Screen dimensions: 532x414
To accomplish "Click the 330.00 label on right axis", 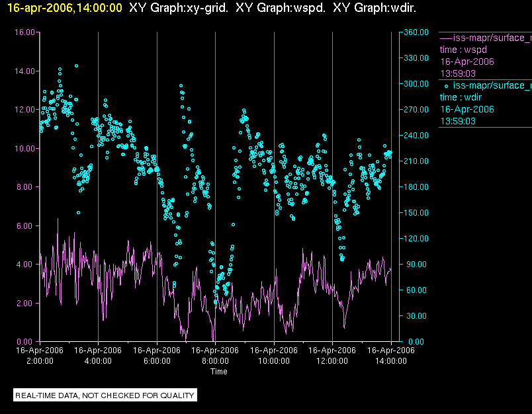I will click(x=416, y=58).
